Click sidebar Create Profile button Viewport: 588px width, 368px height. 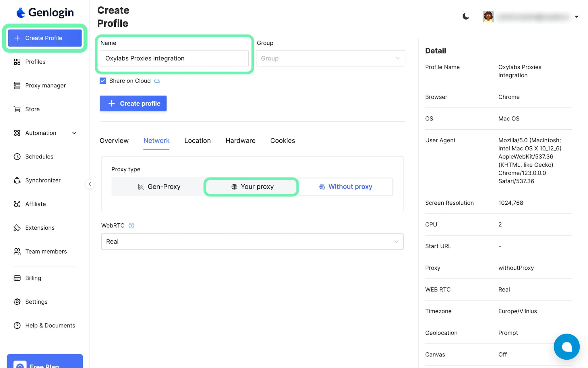coord(45,38)
